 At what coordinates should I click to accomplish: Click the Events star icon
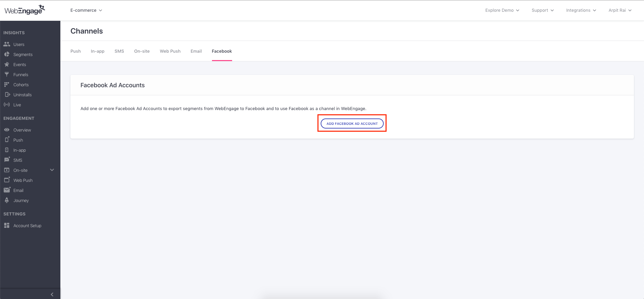(x=7, y=64)
